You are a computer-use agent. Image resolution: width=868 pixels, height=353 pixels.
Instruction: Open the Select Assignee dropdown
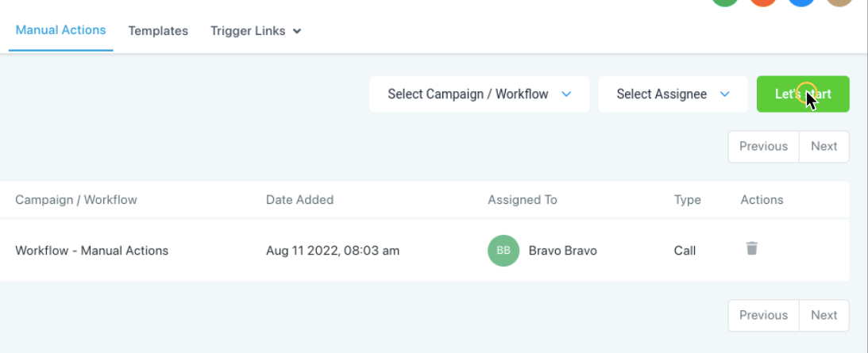(x=673, y=94)
